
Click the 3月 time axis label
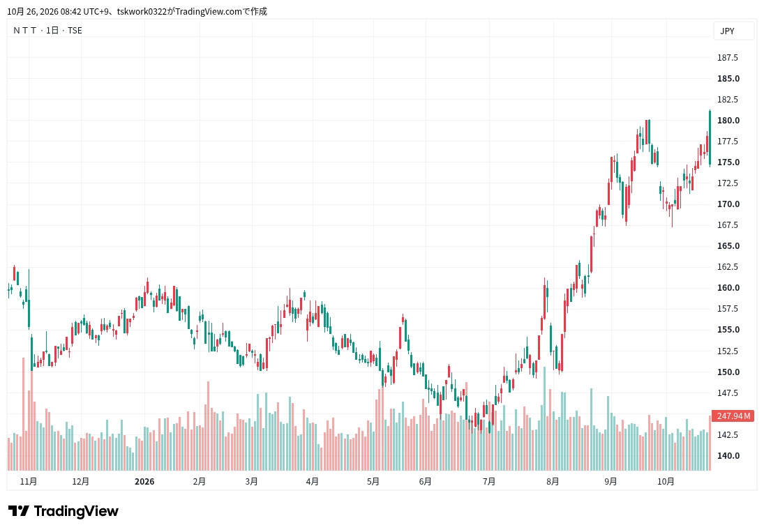251,481
